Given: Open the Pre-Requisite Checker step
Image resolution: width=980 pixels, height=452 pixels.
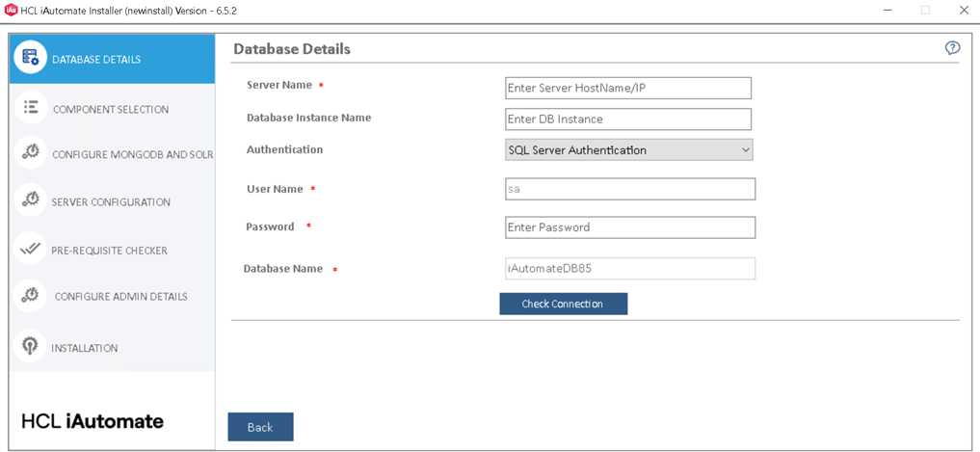Looking at the screenshot, I should 109,251.
